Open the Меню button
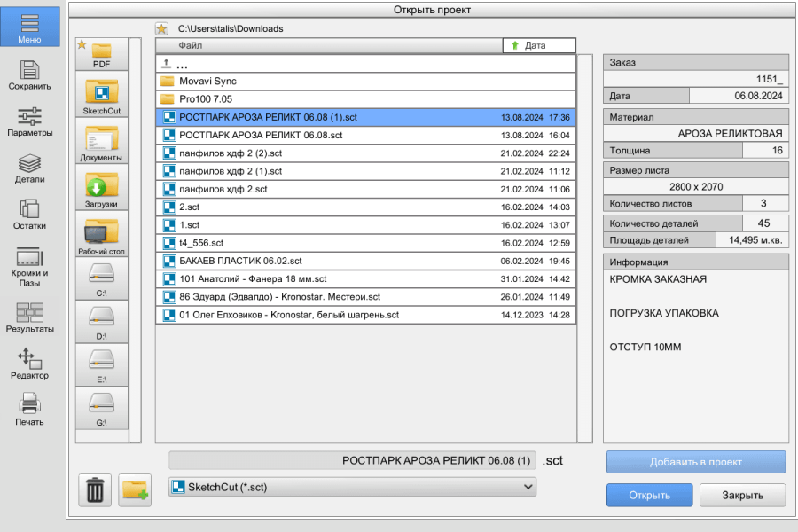This screenshot has height=532, width=798. click(x=29, y=26)
